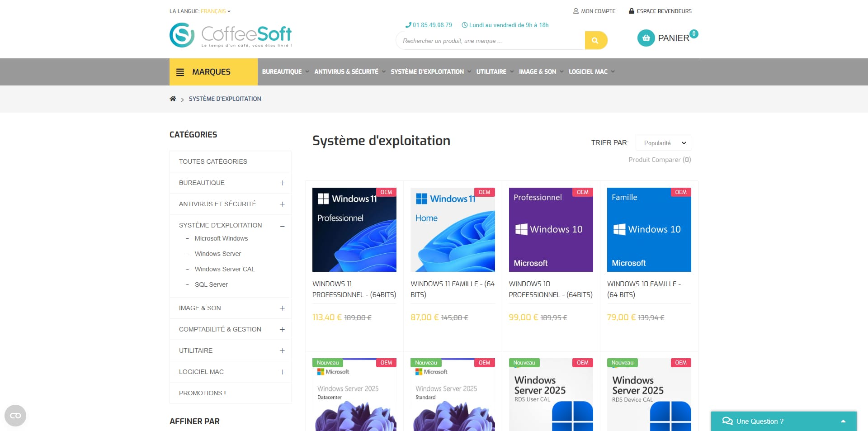
Task: Open Windows 11 Famille - (64 bits) title
Action: [x=453, y=289]
